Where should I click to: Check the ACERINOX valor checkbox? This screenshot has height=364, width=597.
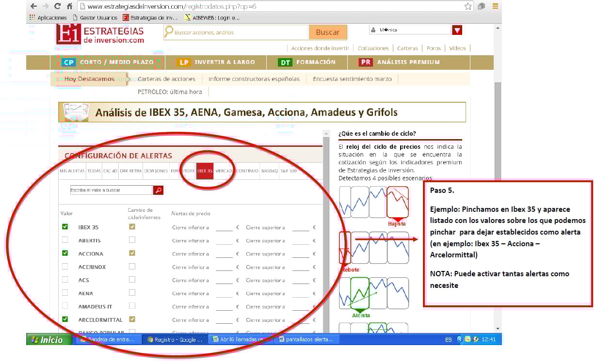65,266
